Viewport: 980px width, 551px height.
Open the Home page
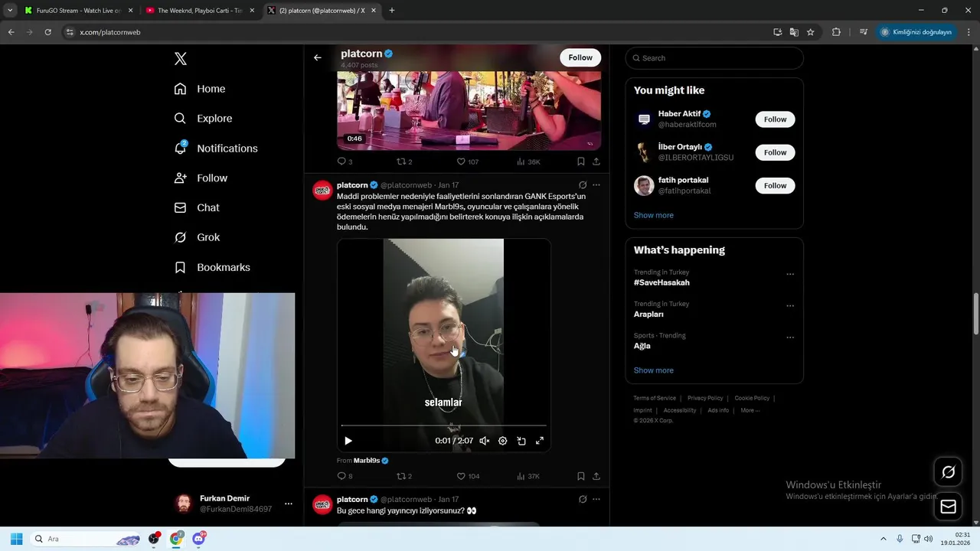click(200, 89)
